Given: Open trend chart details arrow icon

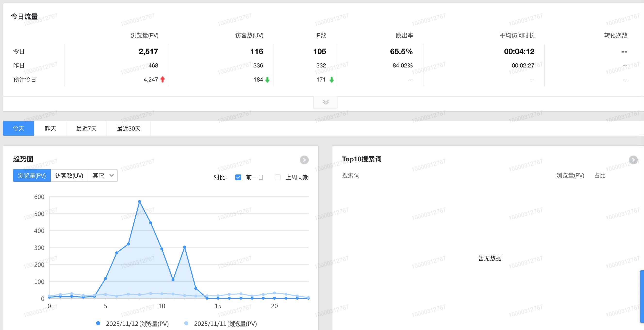Looking at the screenshot, I should [304, 160].
